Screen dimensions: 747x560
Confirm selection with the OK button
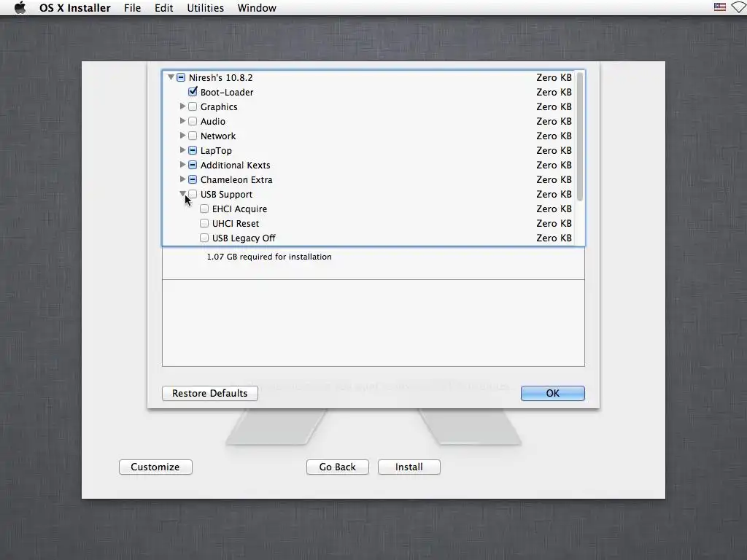click(553, 393)
